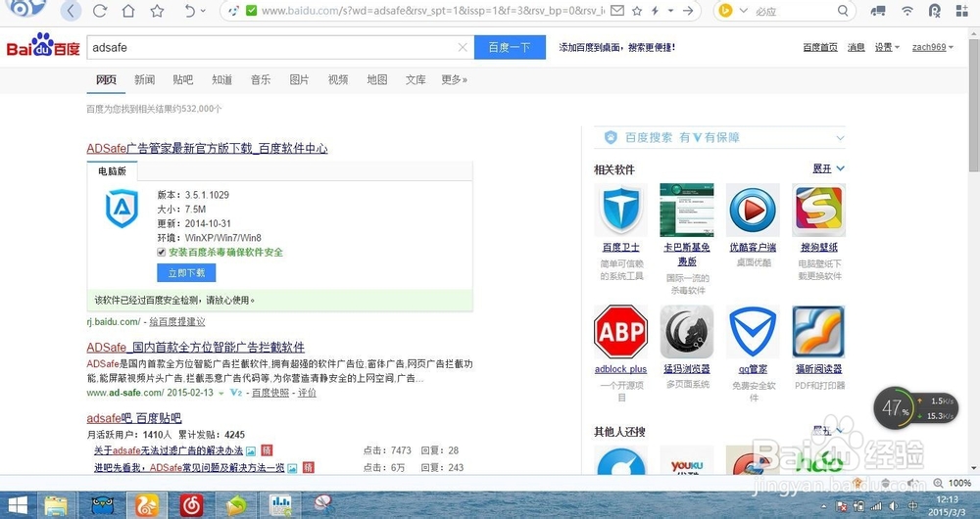Open the Bing search engine selector
Viewport: 980px width, 519px height.
click(x=732, y=11)
